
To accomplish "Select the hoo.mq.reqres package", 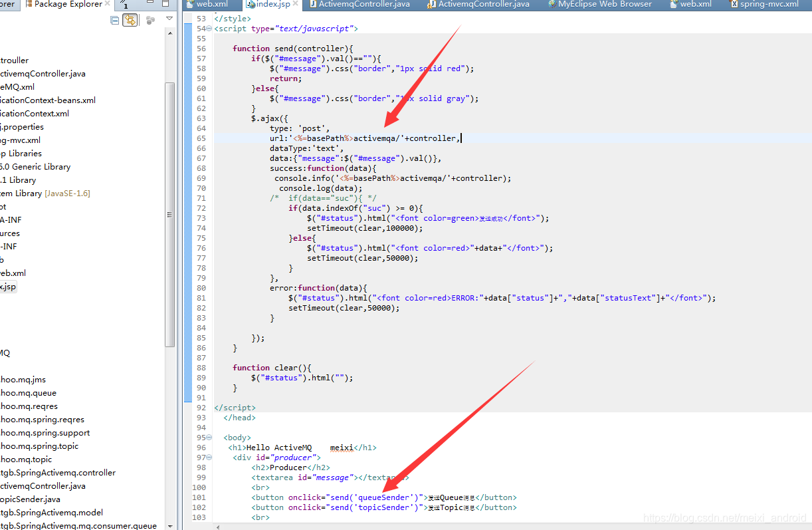I will click(x=29, y=406).
